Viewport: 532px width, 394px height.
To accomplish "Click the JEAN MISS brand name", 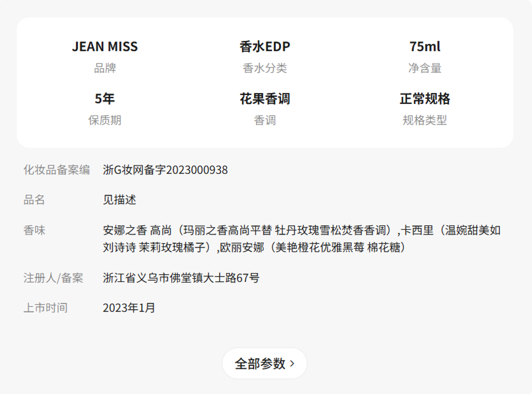I will (105, 47).
